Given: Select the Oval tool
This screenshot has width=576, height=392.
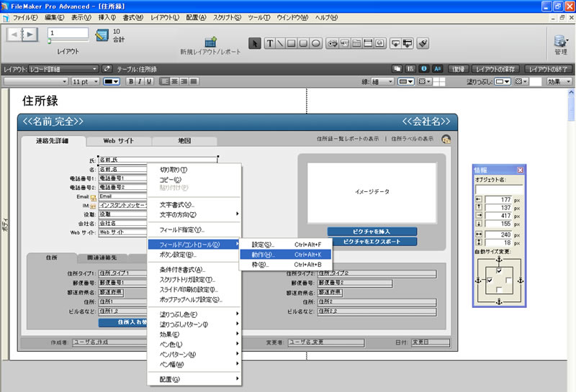Looking at the screenshot, I should 315,43.
